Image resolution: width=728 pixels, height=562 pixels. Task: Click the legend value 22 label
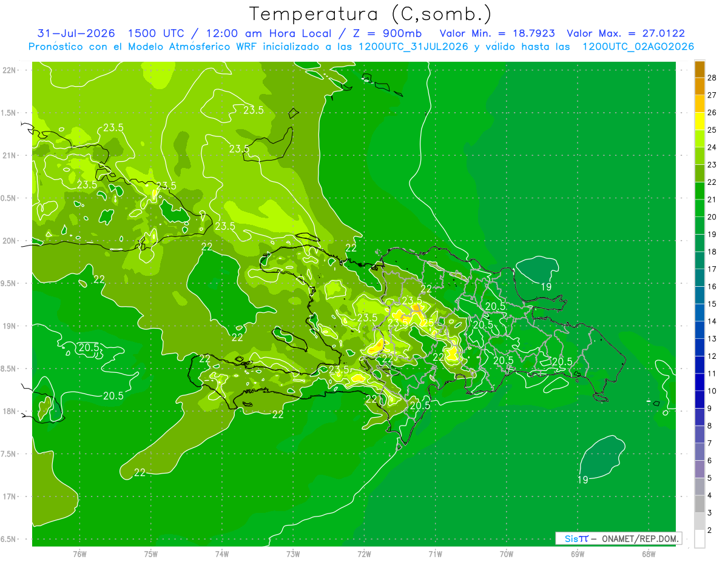712,182
